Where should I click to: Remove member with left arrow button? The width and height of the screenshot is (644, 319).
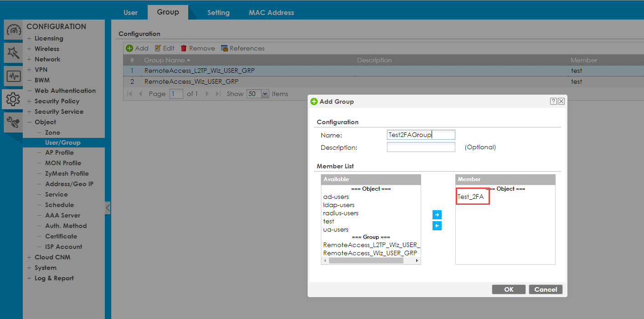click(437, 226)
